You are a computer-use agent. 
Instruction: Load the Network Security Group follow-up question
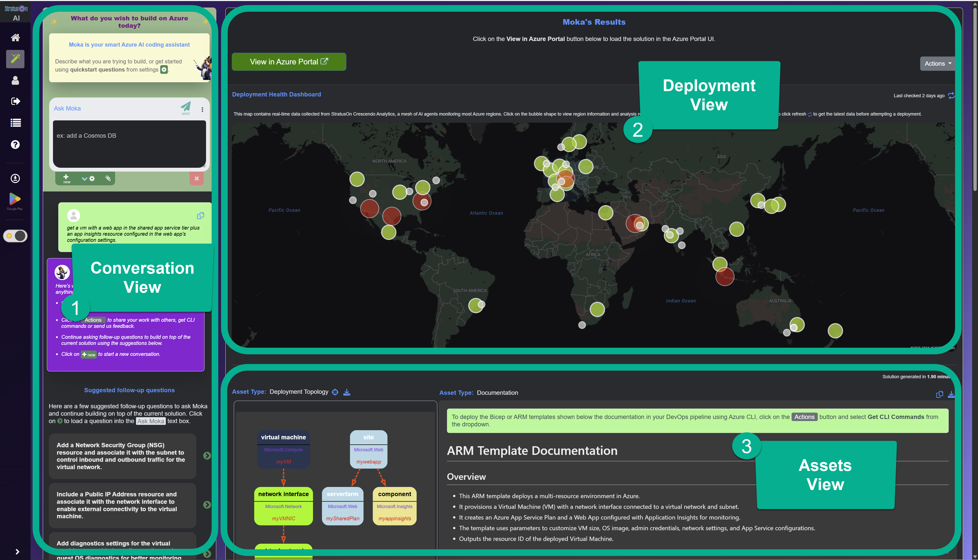pos(207,456)
